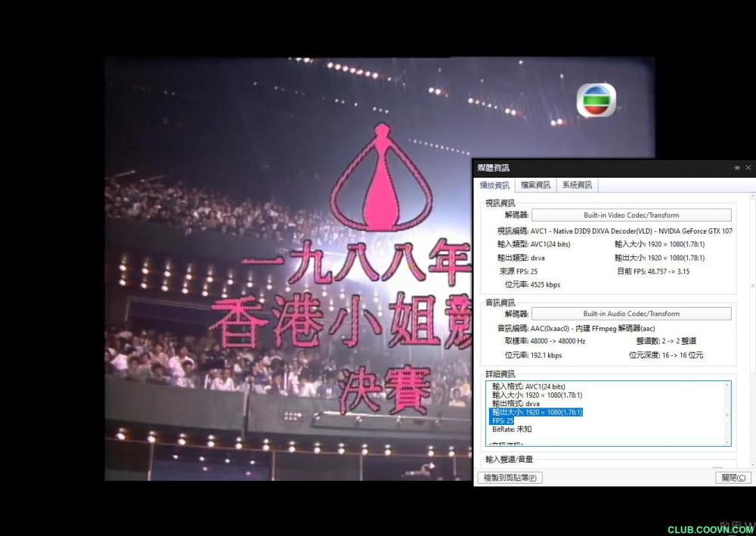This screenshot has height=536, width=756.
Task: Click the audio 位元率: 192.1 kbps text
Action: [x=533, y=355]
